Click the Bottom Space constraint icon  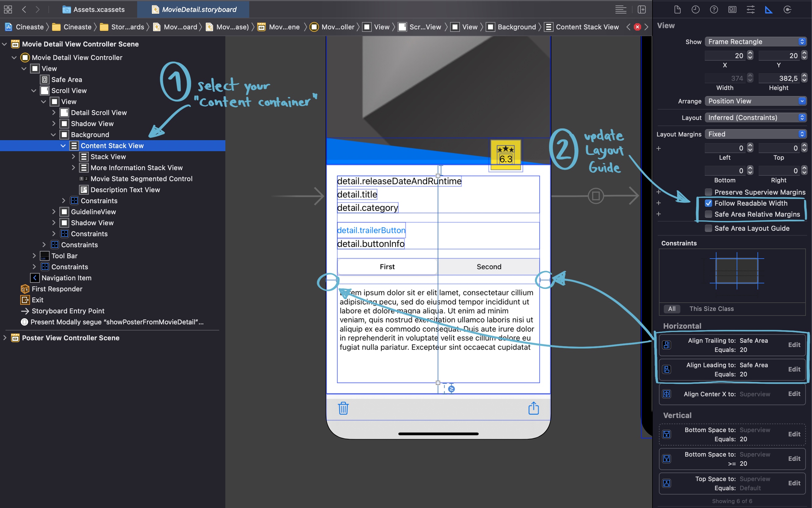pyautogui.click(x=667, y=434)
